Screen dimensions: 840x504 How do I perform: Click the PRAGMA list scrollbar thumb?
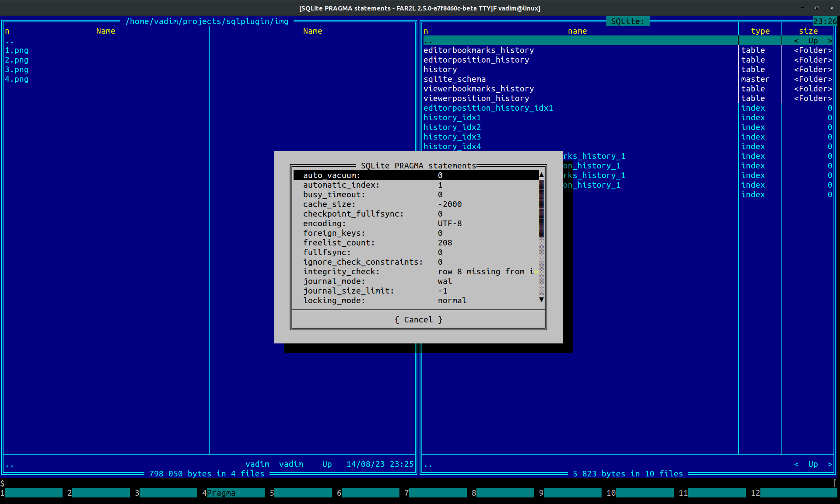[541, 209]
